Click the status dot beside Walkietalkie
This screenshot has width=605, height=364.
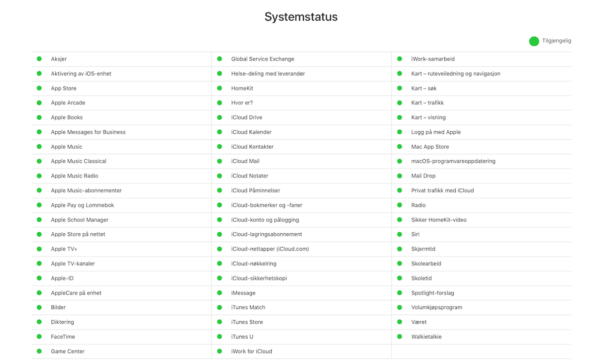pyautogui.click(x=400, y=337)
